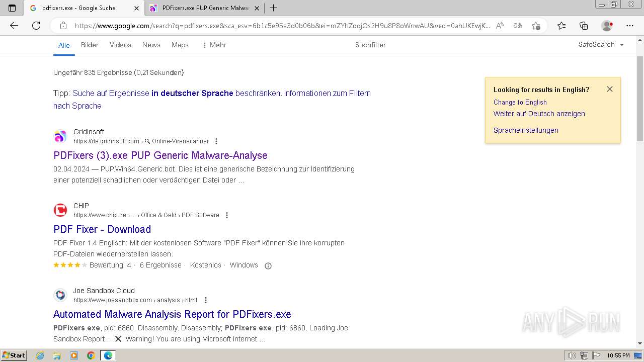Click Gridinsoft URL de.gridinsoft.com
644x362 pixels.
(x=106, y=141)
